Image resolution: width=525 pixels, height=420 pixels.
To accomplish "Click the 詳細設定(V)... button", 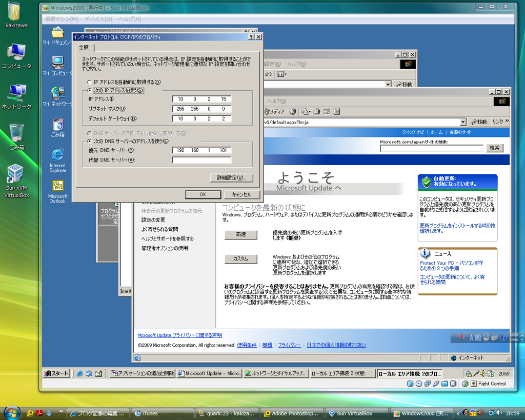I will coord(231,178).
